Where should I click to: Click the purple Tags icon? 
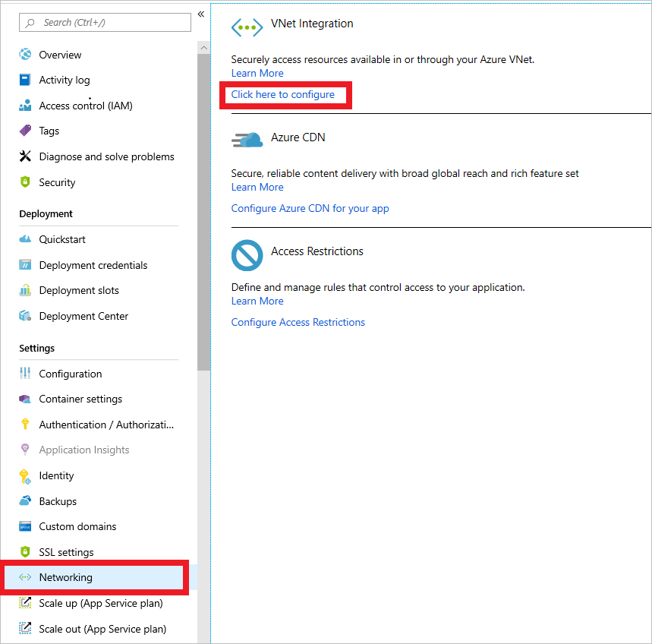click(x=25, y=131)
